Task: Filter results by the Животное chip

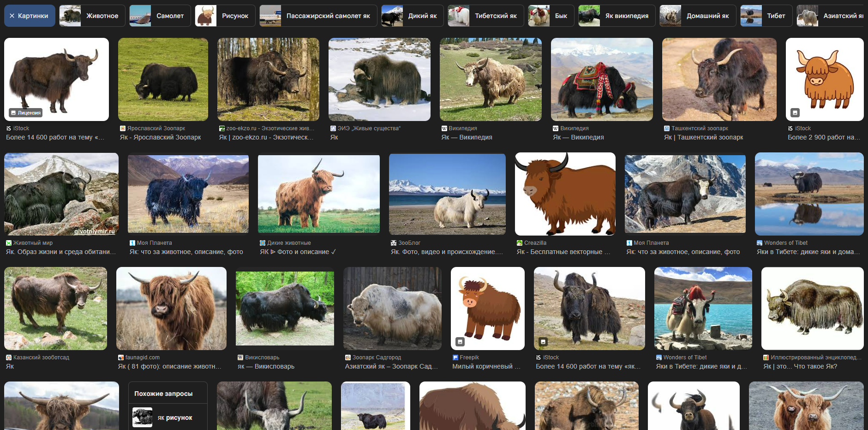Action: click(92, 16)
